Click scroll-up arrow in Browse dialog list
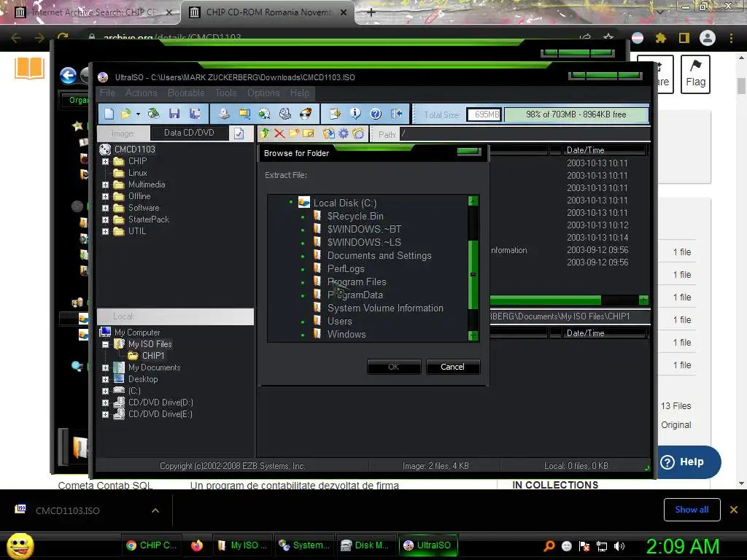The height and width of the screenshot is (560, 747). (473, 201)
